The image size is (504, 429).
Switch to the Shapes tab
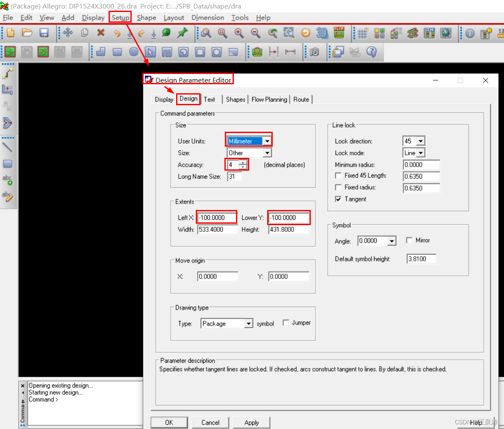pos(236,99)
